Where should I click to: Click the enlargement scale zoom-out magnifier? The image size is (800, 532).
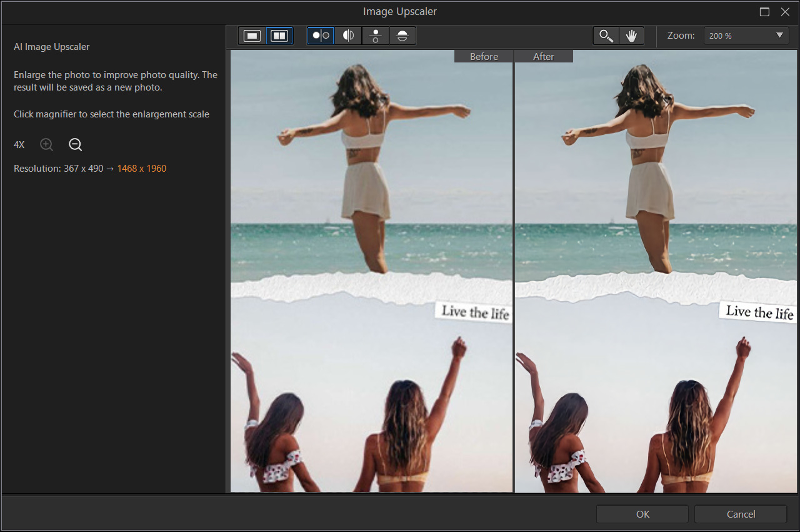coord(75,144)
